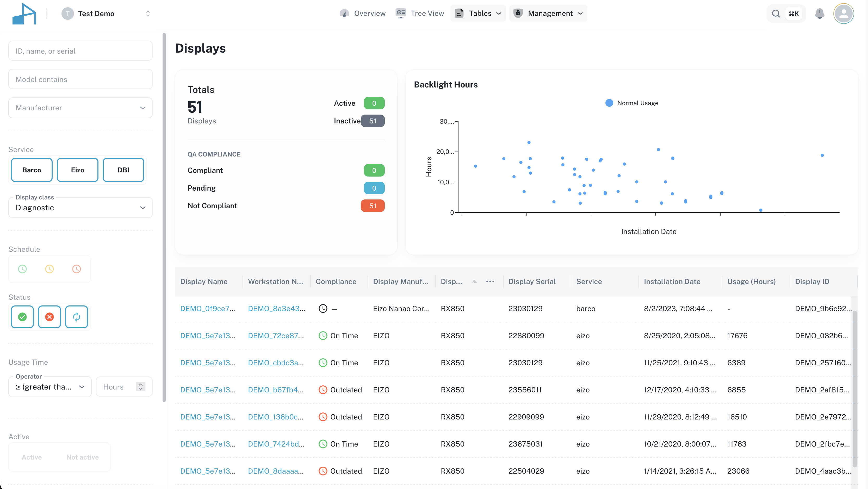
Task: Click the notification bell icon
Action: click(x=820, y=14)
